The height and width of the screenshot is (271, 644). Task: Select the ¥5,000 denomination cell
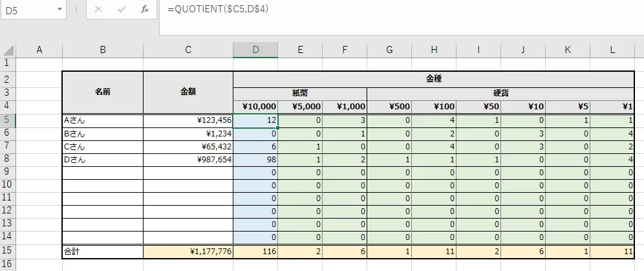300,107
